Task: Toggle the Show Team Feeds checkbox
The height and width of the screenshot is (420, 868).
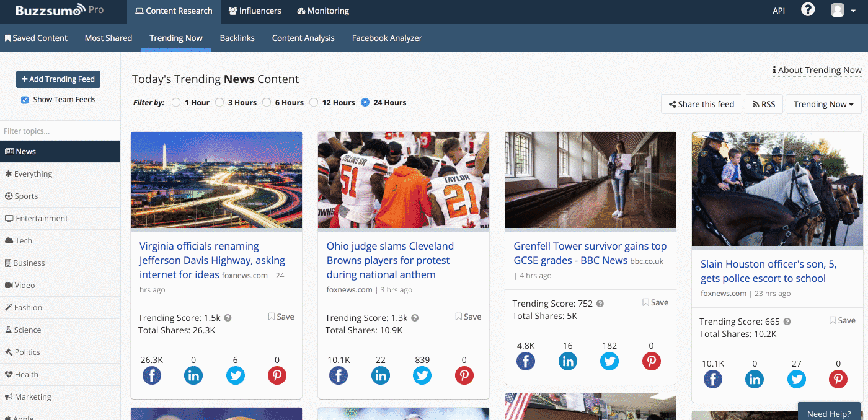Action: tap(25, 100)
